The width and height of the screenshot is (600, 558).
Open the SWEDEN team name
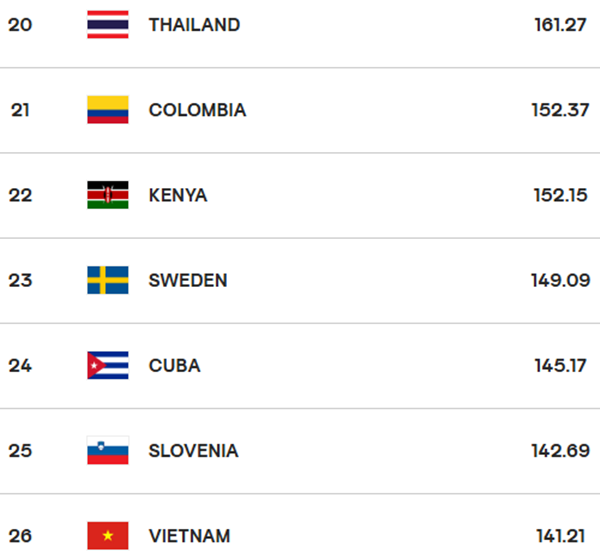(x=188, y=281)
